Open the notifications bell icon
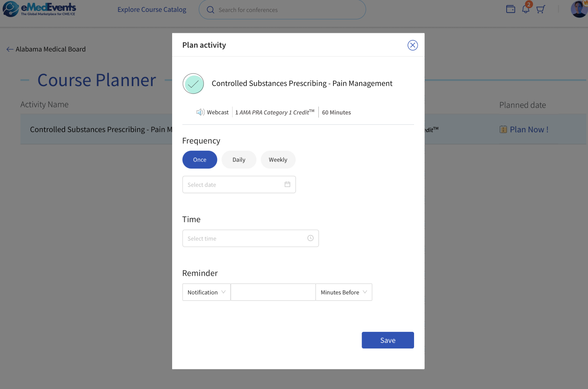 coord(525,9)
